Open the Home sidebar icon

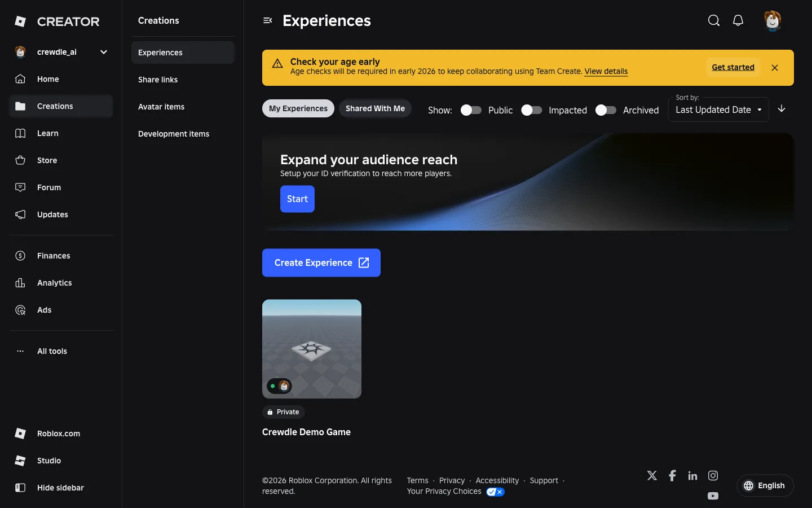[x=20, y=79]
